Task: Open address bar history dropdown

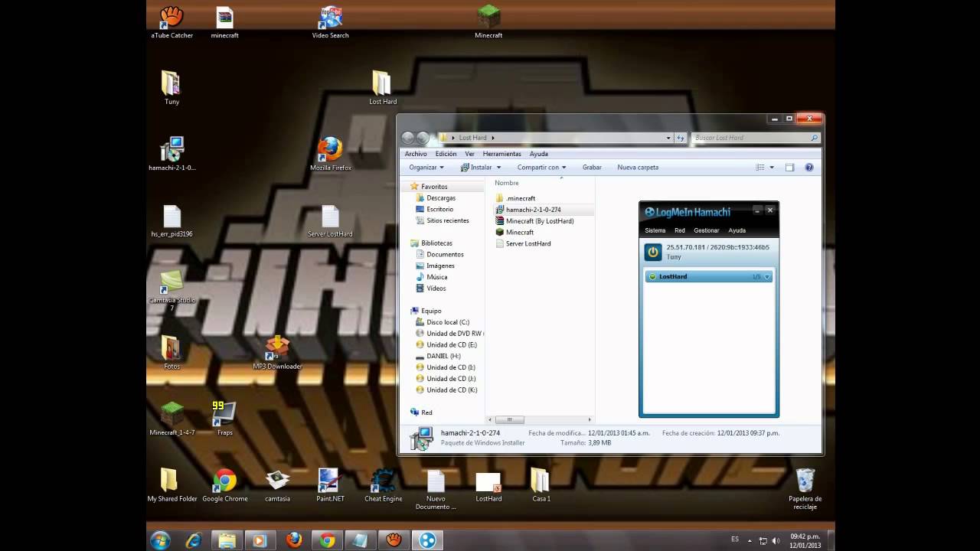Action: point(668,138)
